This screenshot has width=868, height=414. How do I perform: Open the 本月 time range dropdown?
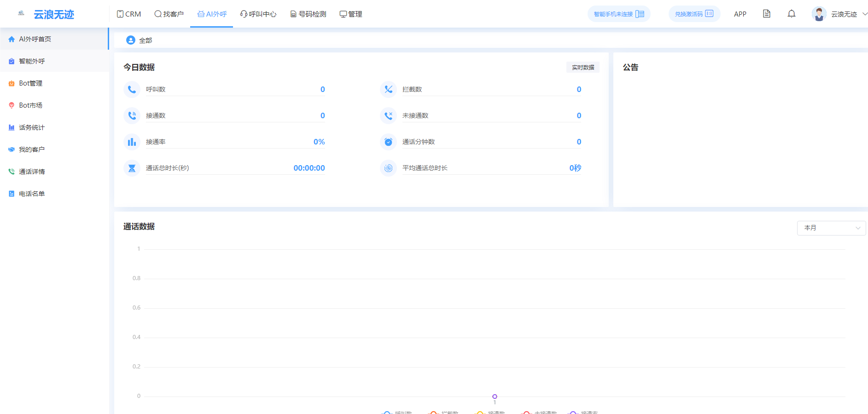(x=831, y=228)
